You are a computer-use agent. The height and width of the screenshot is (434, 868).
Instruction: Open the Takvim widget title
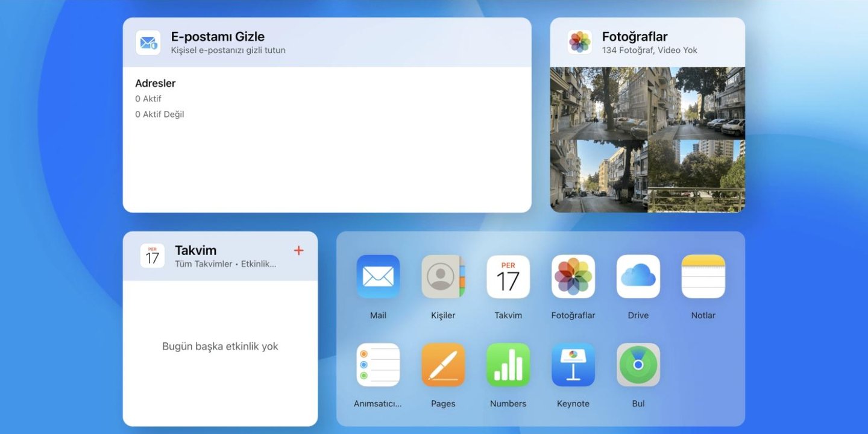195,250
